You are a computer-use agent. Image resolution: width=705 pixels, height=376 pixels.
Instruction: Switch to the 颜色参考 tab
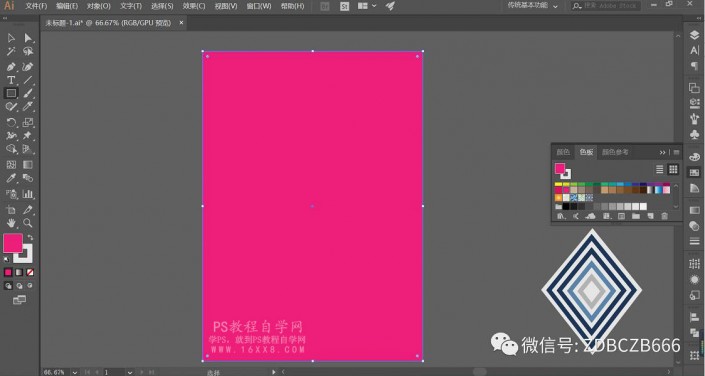tap(615, 152)
